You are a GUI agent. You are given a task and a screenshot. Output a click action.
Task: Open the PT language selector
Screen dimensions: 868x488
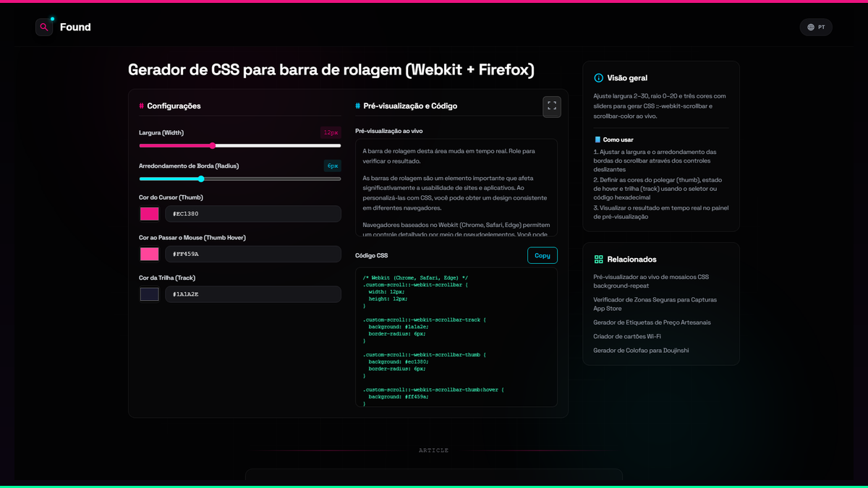coord(816,27)
